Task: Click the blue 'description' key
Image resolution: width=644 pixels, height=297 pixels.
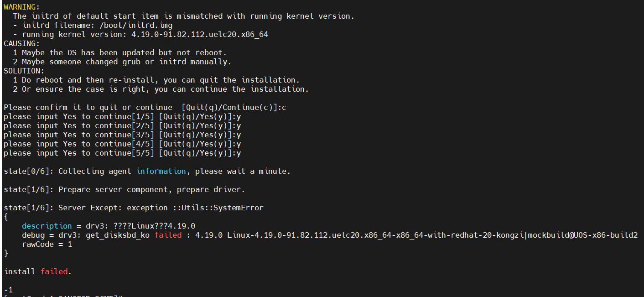Action: tap(47, 226)
